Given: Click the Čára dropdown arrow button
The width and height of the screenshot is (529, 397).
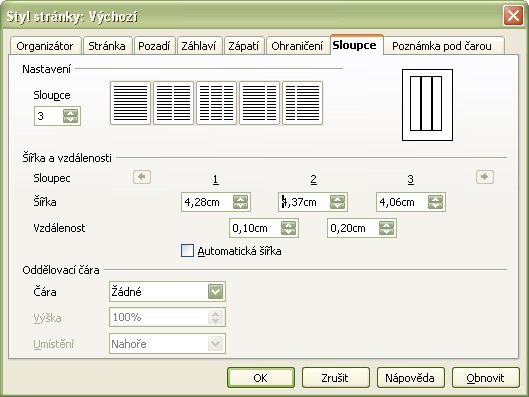Looking at the screenshot, I should point(216,292).
